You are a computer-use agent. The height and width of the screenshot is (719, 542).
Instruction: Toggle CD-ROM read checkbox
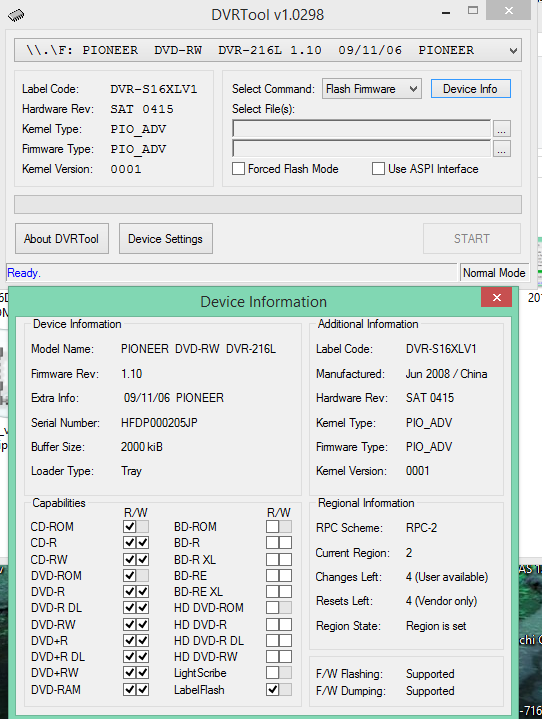(130, 526)
